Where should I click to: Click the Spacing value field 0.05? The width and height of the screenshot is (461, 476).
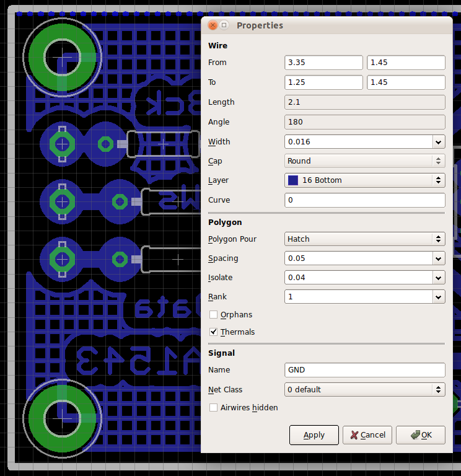tap(358, 258)
